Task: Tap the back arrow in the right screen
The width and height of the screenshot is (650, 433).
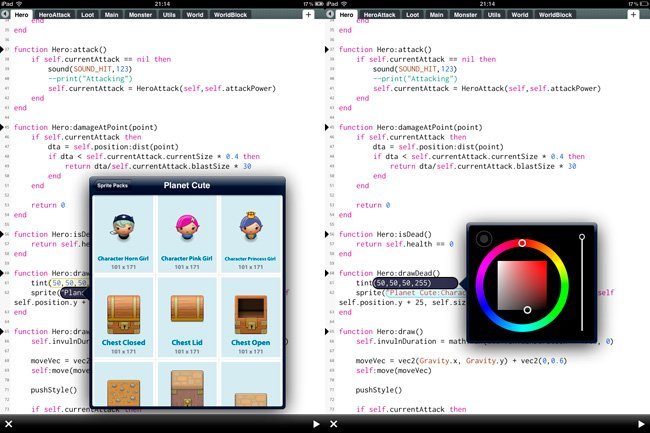Action: [x=330, y=14]
